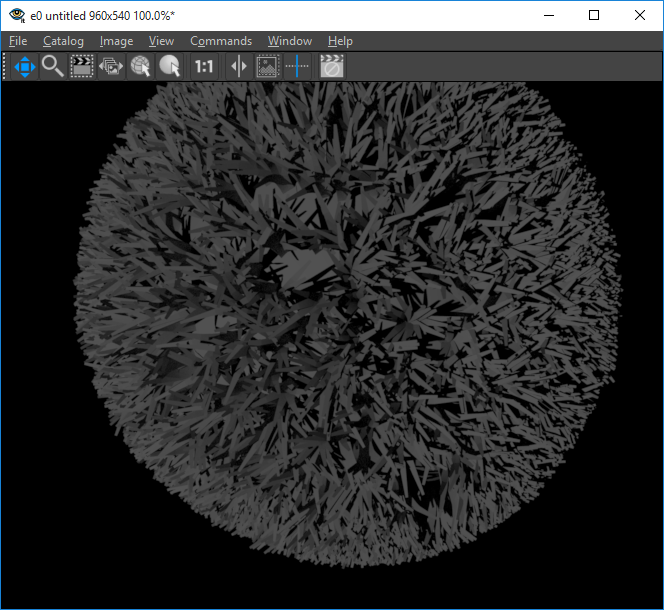Open the Catalog menu
664x610 pixels.
click(63, 41)
